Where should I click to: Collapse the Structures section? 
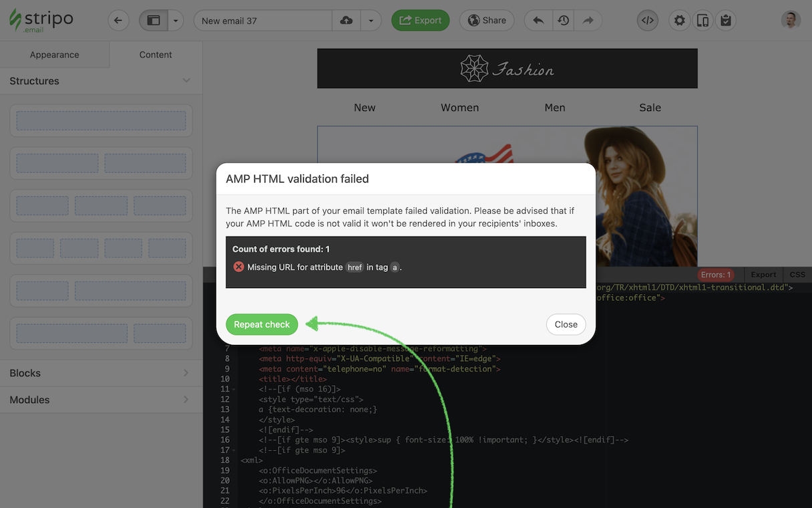tap(186, 81)
